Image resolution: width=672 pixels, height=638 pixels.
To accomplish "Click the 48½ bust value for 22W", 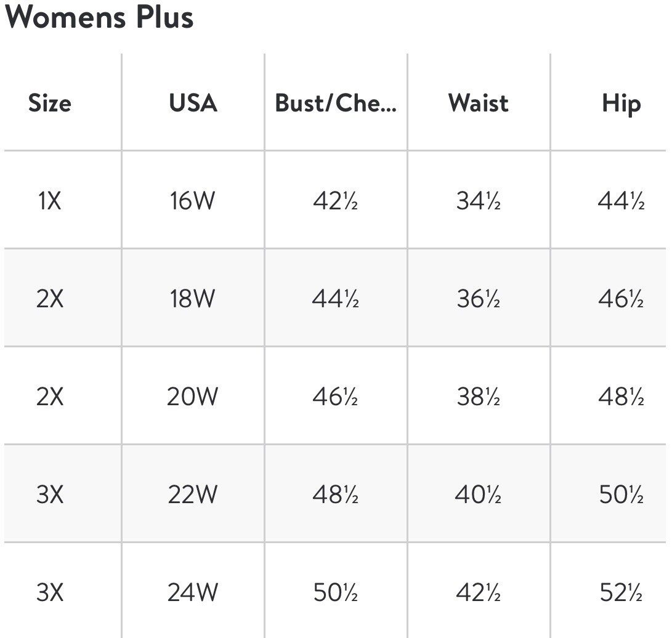I will click(335, 495).
